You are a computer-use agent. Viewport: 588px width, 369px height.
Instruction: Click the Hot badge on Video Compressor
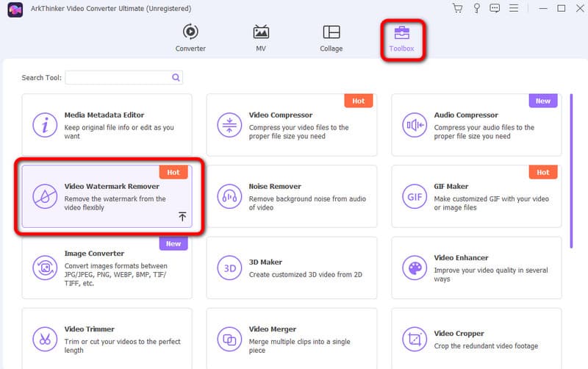click(x=359, y=101)
